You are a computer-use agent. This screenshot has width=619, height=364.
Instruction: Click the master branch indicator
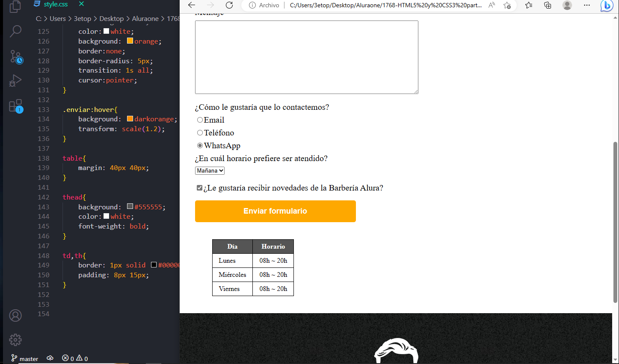point(25,358)
